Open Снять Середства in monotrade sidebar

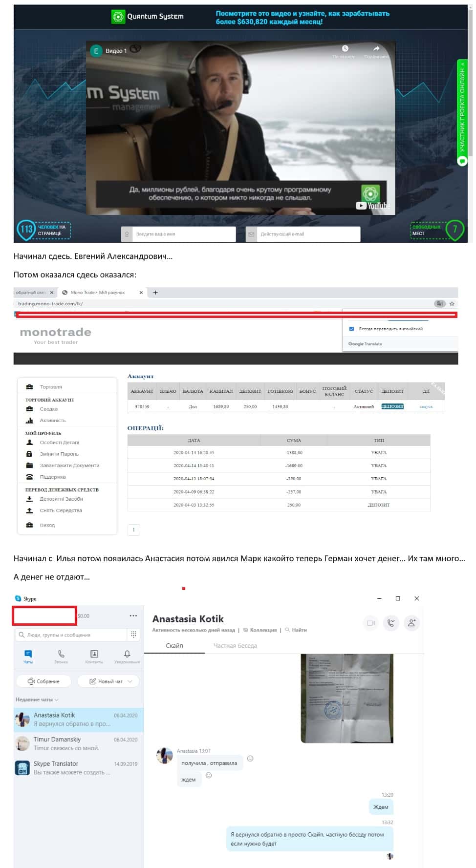(x=61, y=510)
